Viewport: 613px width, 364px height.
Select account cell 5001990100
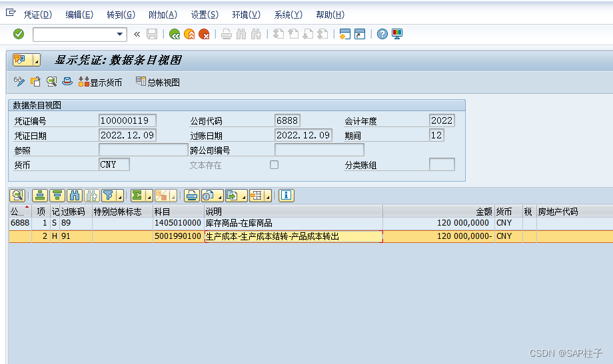pyautogui.click(x=179, y=236)
